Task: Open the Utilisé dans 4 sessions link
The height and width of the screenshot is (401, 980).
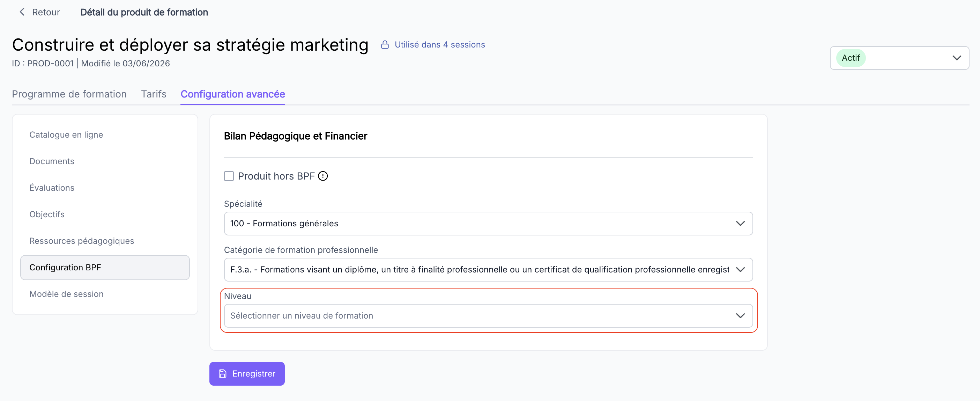Action: [x=439, y=45]
